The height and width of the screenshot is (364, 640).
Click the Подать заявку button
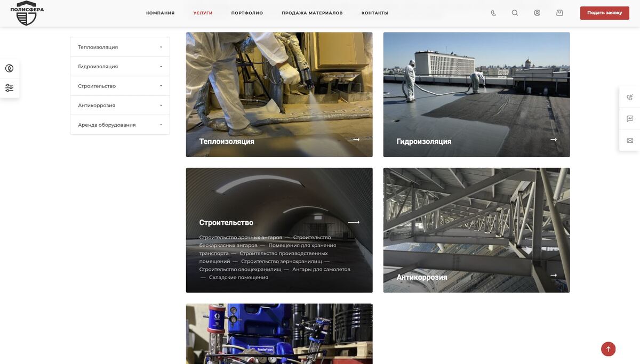pos(605,13)
